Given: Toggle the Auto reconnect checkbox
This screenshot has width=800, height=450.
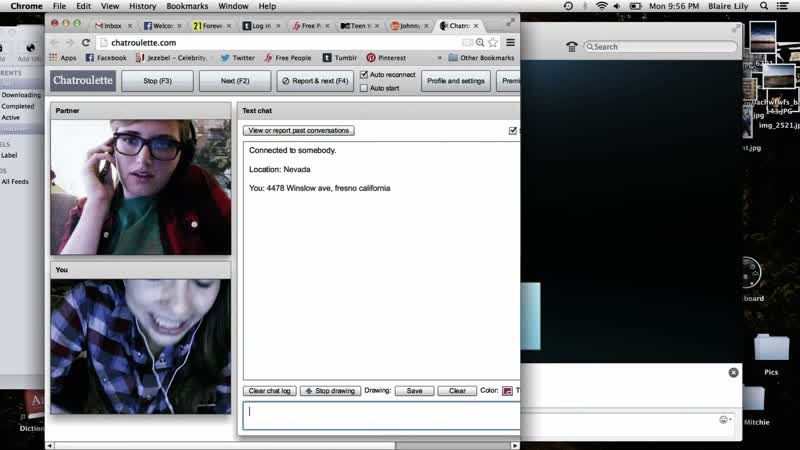Looking at the screenshot, I should click(x=364, y=74).
